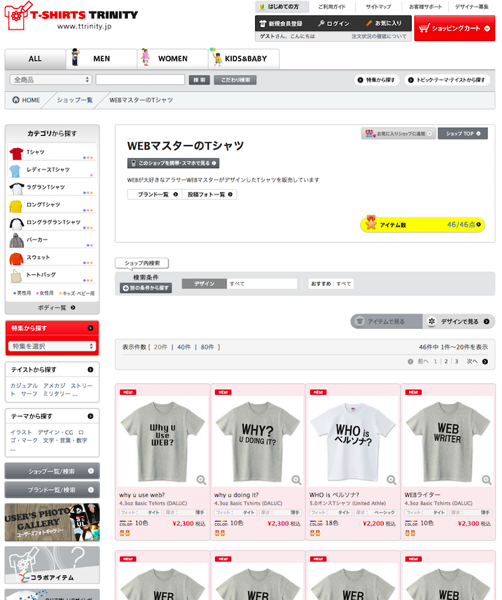
Task: Open デザイナー募集 link
Action: 471,7
